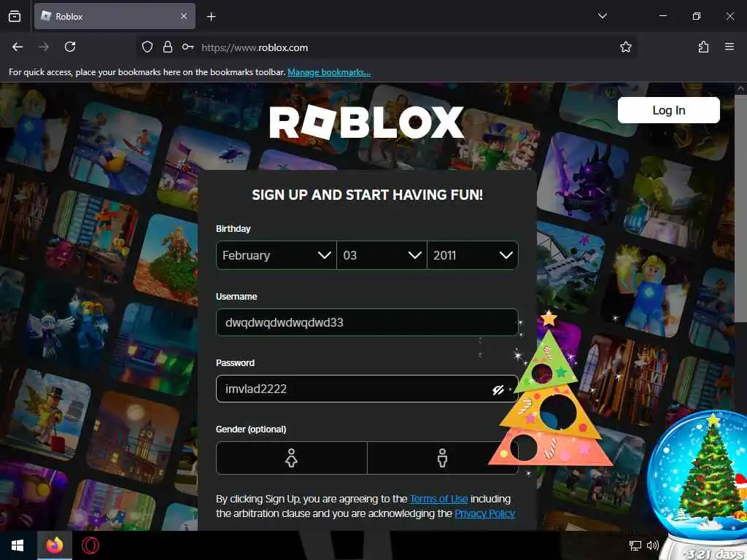This screenshot has width=747, height=560.
Task: Open the volume tray icon
Action: [653, 545]
